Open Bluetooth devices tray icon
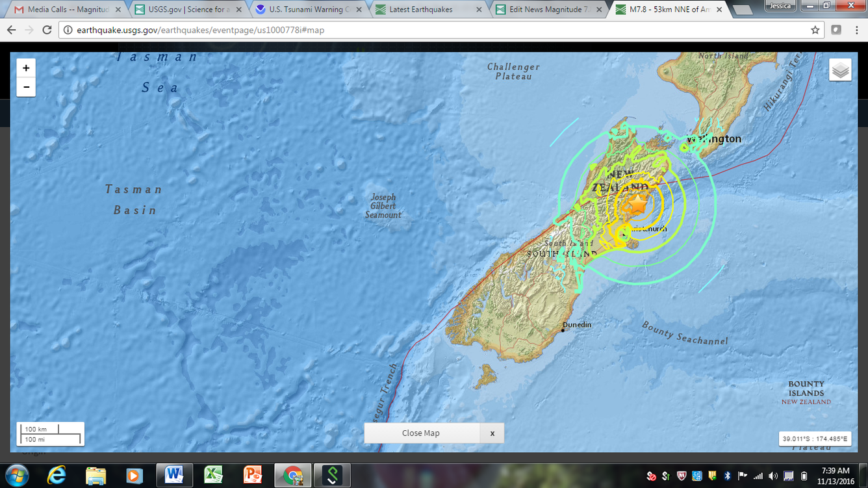This screenshot has height=488, width=868. pyautogui.click(x=728, y=476)
